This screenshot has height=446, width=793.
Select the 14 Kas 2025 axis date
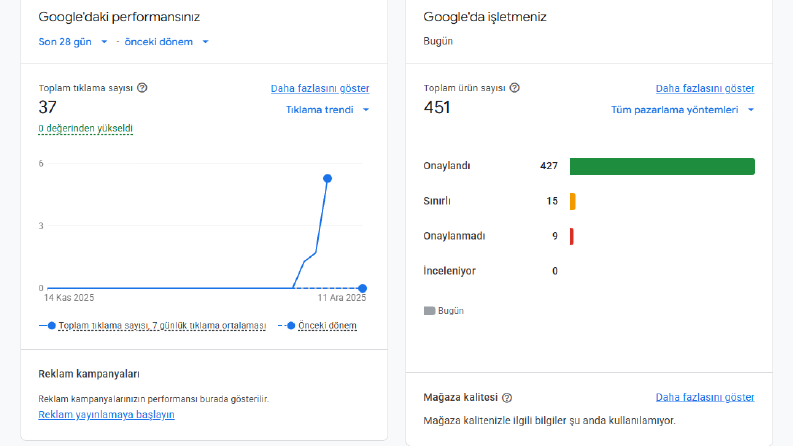69,298
